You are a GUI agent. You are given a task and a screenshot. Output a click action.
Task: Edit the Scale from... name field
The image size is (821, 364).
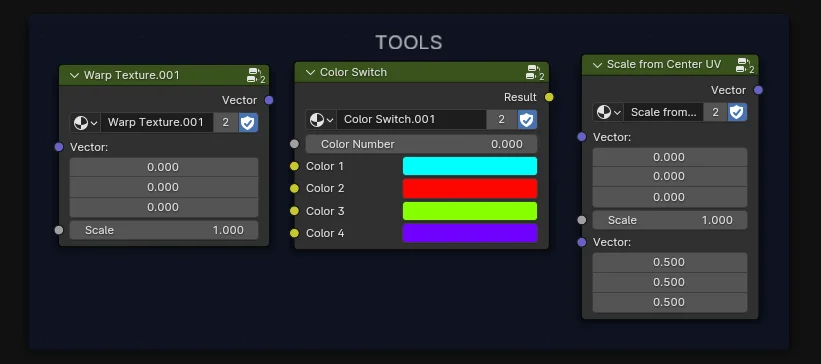663,112
